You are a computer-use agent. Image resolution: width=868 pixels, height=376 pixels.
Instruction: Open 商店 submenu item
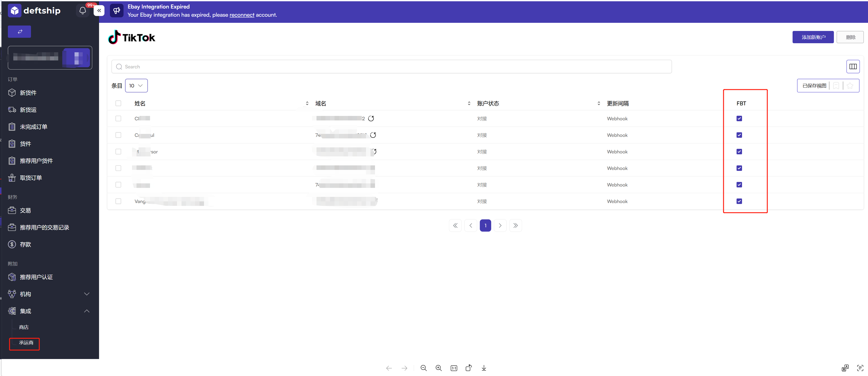click(x=23, y=327)
